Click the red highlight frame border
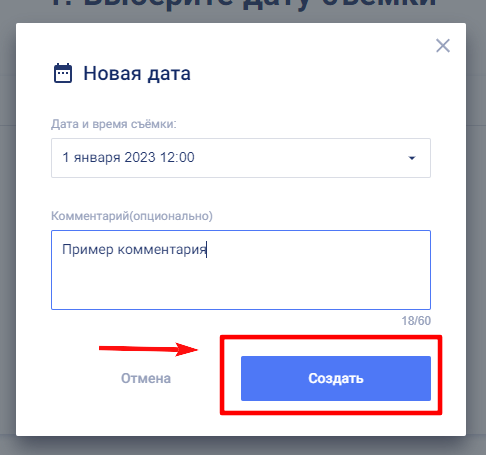The image size is (486, 455). click(331, 337)
